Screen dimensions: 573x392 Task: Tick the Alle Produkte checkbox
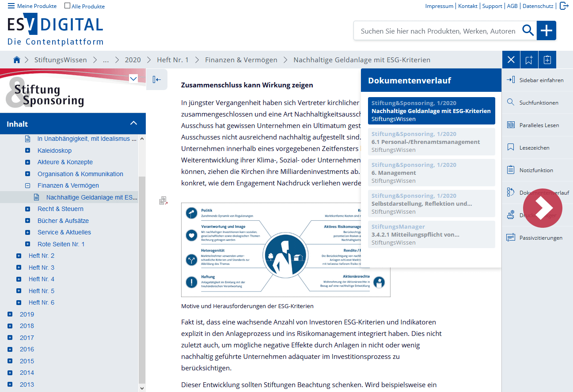click(67, 6)
